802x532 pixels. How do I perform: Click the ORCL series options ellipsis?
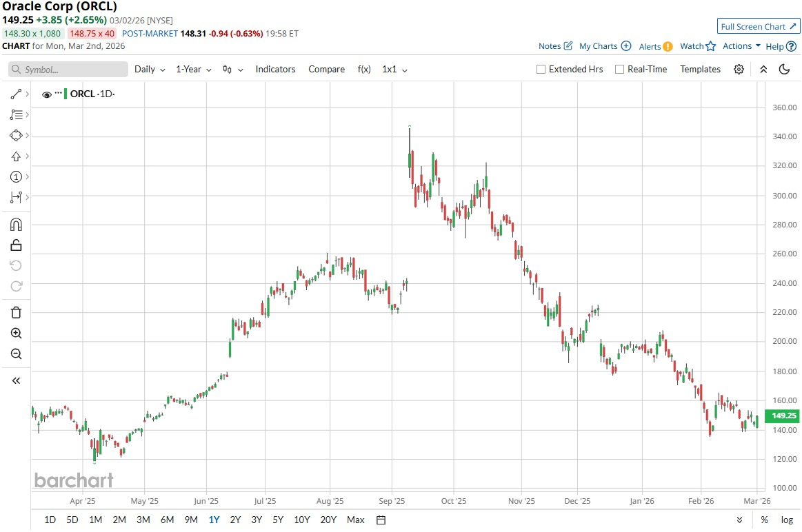coord(59,93)
